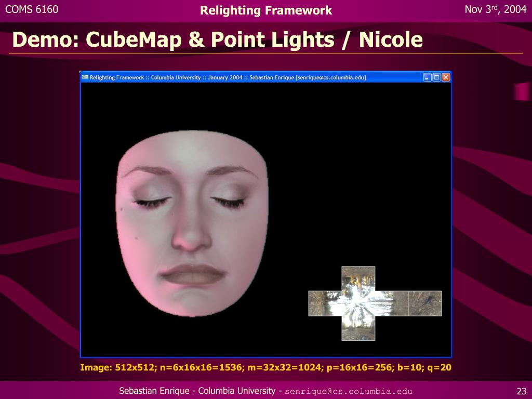The width and height of the screenshot is (532, 399).
Task: Click the leftmost face of the cubemap cross
Action: (x=325, y=303)
